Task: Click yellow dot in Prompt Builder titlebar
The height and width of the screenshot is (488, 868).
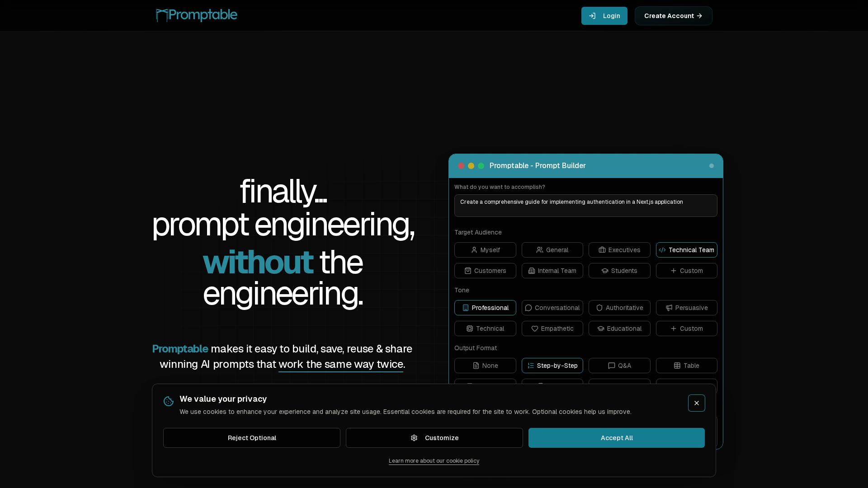Action: (x=471, y=166)
